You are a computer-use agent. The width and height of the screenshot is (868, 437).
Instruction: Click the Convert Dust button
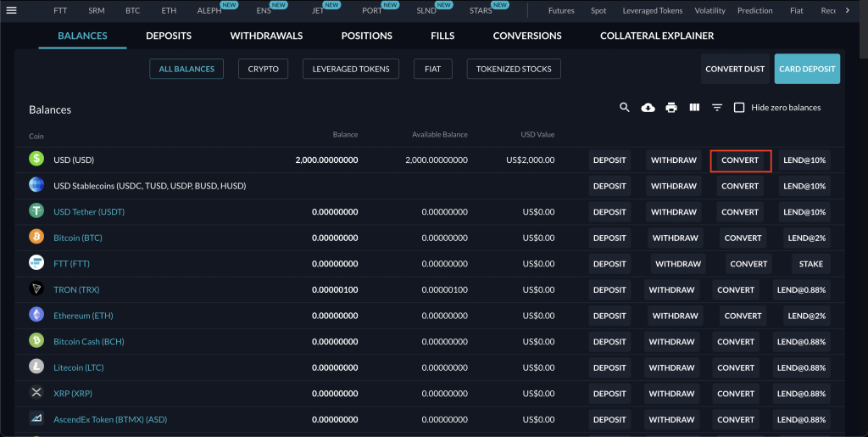coord(735,70)
